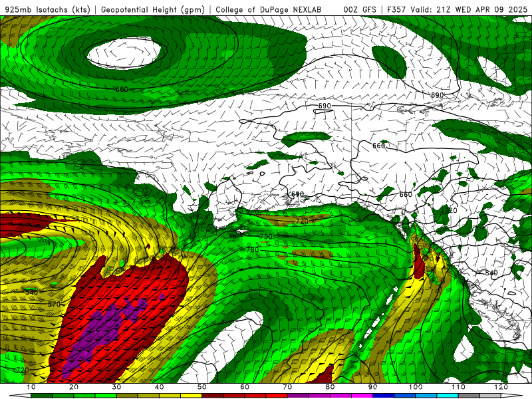Viewport: 532px width, 399px height.
Task: Click the 570 height contour label
Action: pyautogui.click(x=54, y=304)
